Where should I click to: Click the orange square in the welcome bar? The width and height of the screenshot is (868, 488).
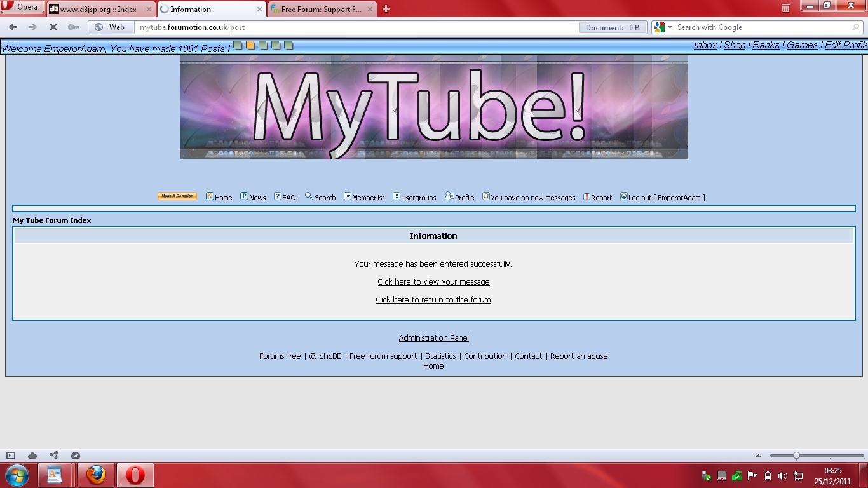pos(250,45)
